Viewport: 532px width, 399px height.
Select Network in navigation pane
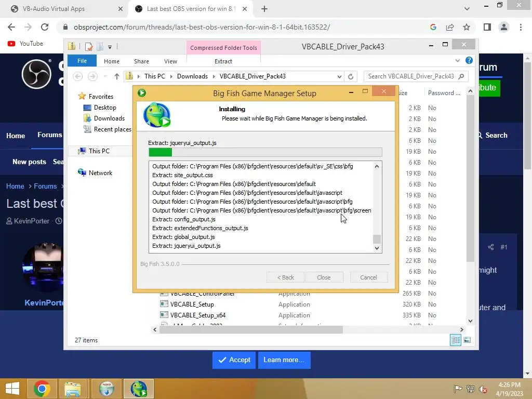(100, 172)
